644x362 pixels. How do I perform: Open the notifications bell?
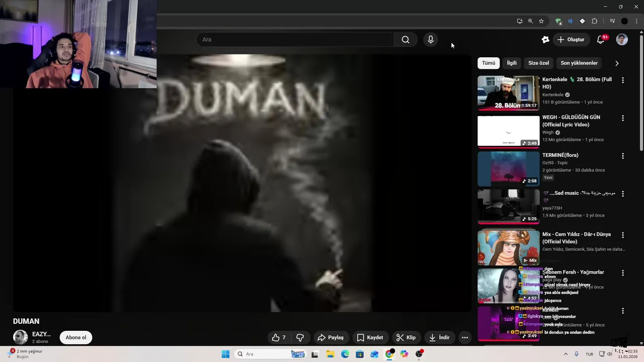click(x=601, y=40)
